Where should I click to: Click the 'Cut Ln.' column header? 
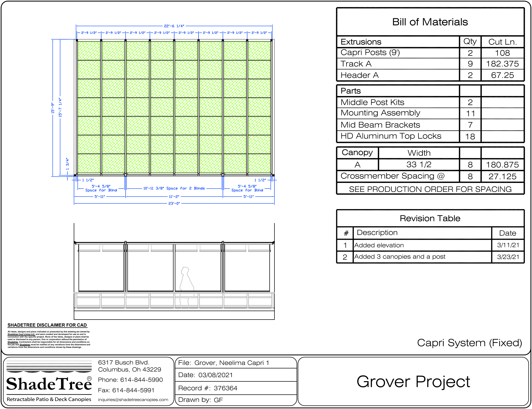502,42
